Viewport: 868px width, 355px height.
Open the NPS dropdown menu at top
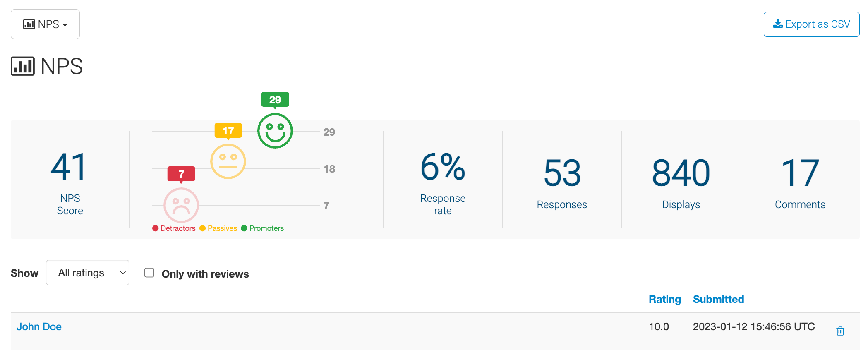click(45, 24)
